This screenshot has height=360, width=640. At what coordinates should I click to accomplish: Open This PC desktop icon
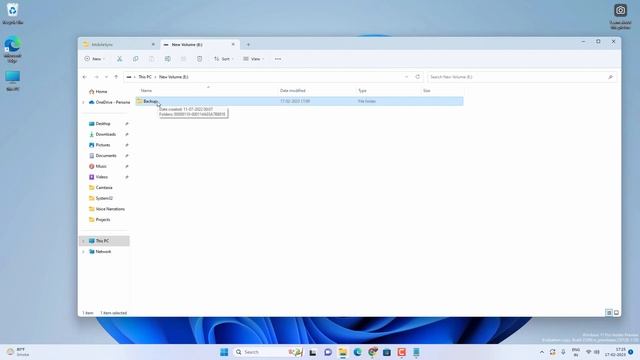click(13, 80)
